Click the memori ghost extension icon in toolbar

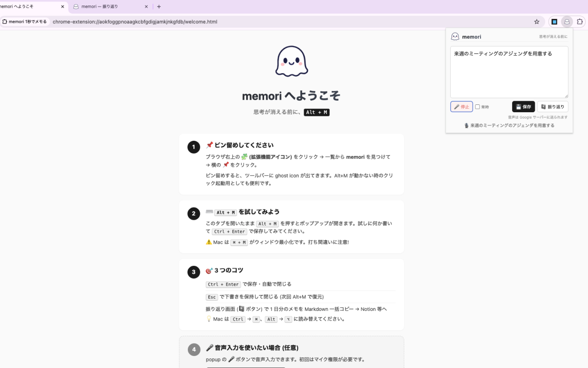tap(567, 22)
